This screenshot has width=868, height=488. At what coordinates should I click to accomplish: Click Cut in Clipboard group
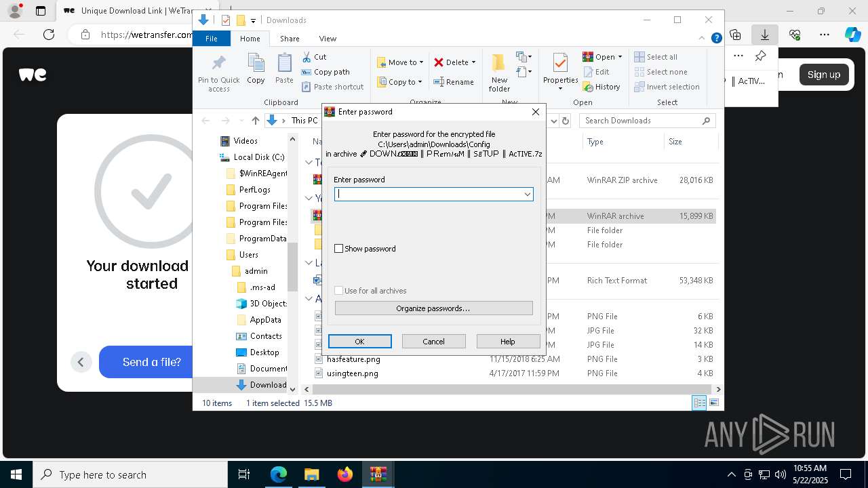click(314, 57)
